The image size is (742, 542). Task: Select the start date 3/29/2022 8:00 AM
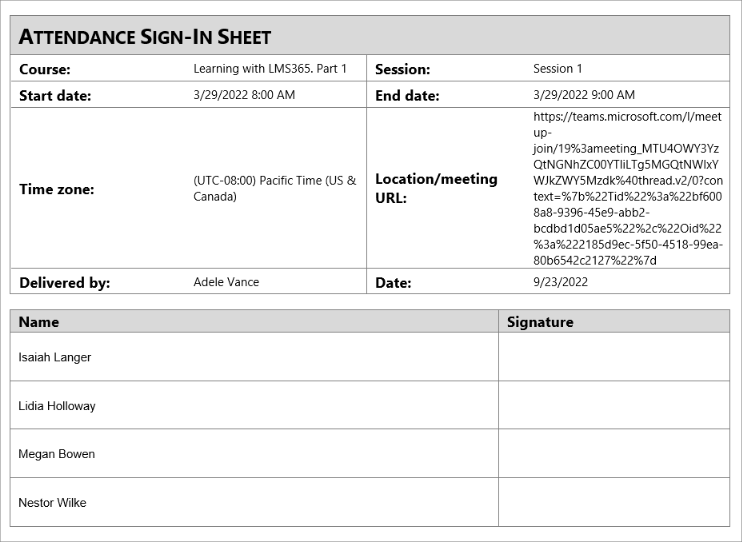click(x=244, y=95)
